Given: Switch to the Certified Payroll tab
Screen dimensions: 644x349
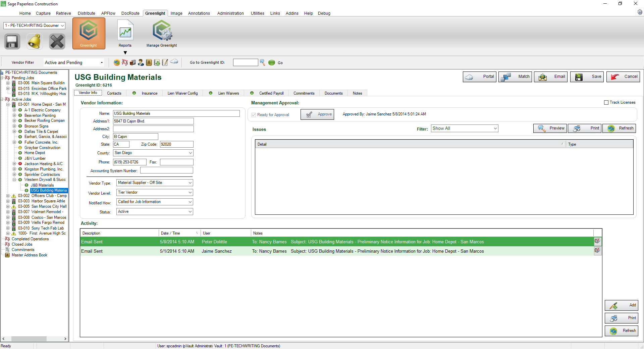Looking at the screenshot, I should (x=267, y=93).
